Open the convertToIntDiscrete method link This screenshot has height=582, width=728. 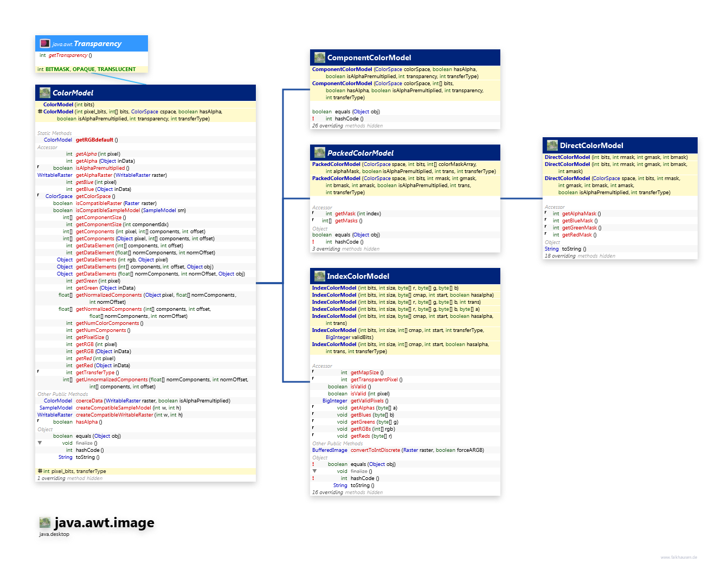click(375, 450)
